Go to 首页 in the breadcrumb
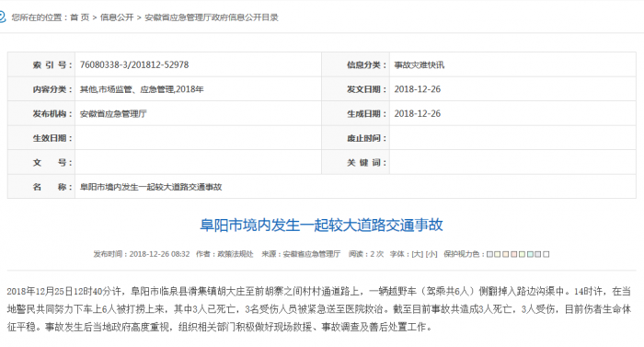 79,17
